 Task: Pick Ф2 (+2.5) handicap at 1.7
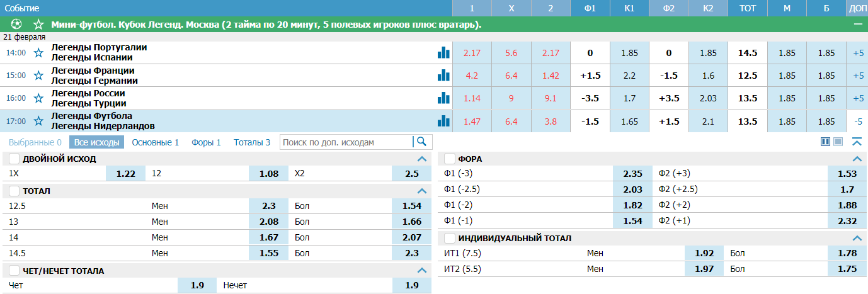tap(848, 189)
